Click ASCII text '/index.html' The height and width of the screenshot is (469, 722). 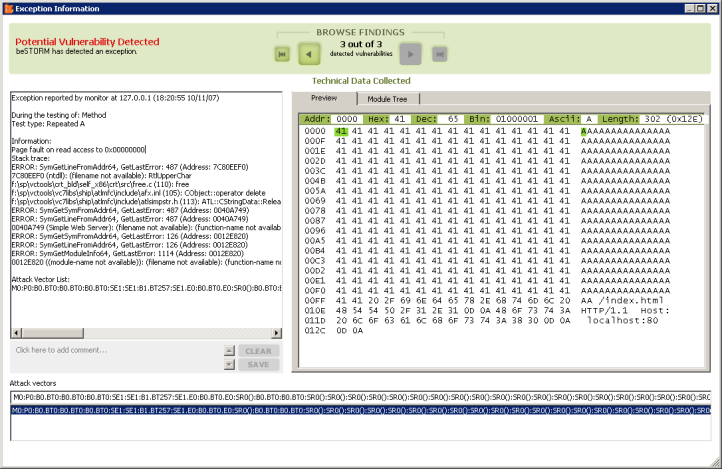click(631, 301)
